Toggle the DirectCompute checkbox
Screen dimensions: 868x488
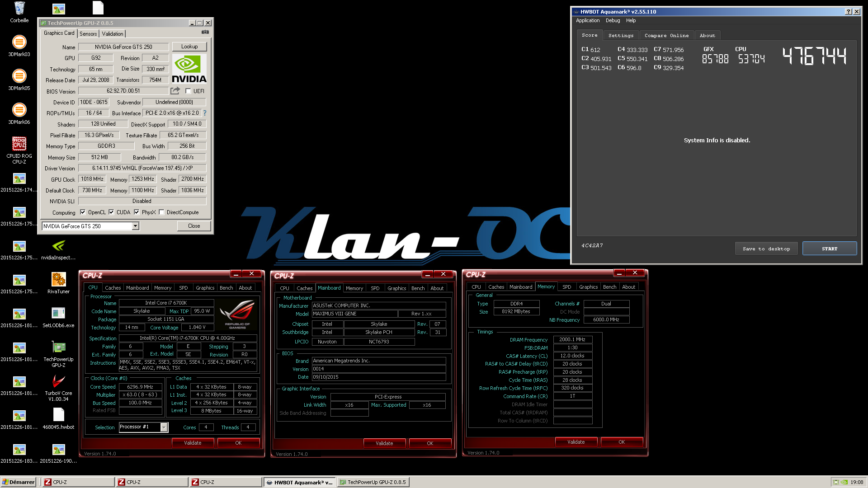pyautogui.click(x=161, y=212)
